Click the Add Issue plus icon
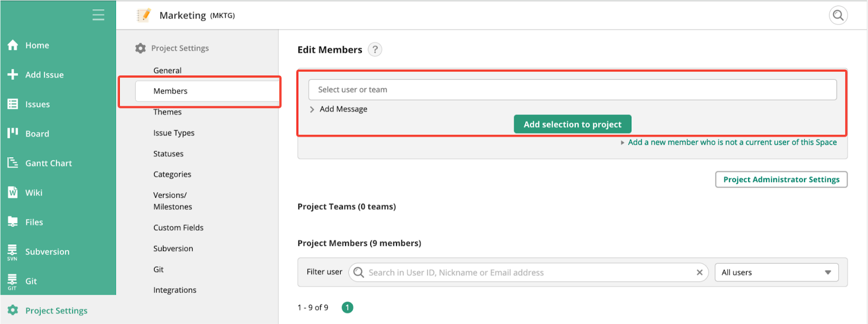 coord(13,75)
